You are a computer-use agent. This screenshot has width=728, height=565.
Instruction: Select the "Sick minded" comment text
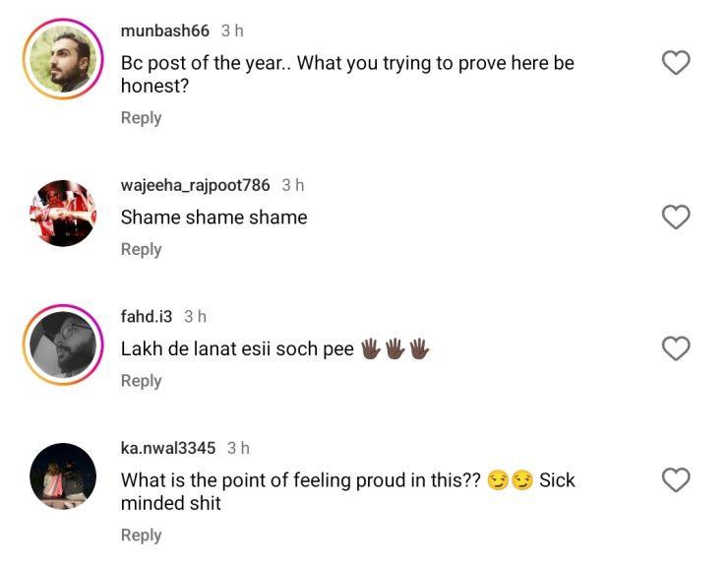pyautogui.click(x=346, y=491)
